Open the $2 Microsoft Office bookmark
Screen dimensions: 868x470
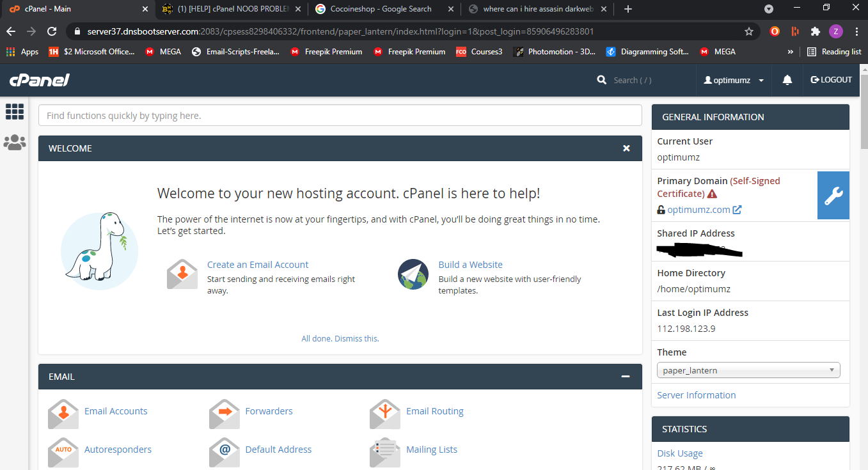91,52
